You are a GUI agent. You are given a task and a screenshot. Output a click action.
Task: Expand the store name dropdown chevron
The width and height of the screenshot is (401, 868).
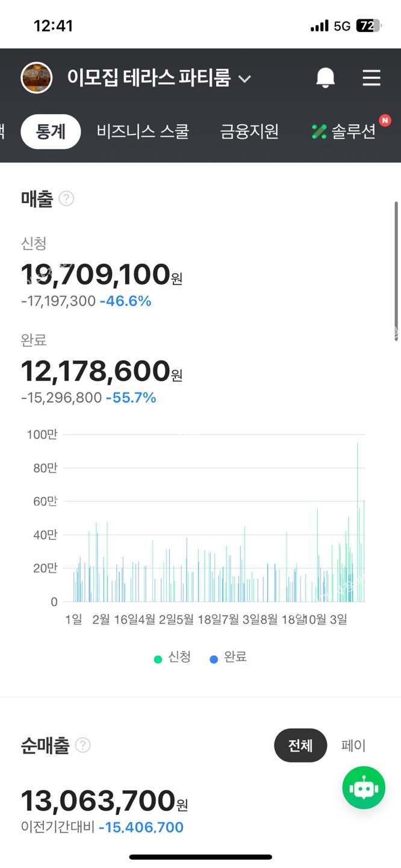click(x=244, y=78)
